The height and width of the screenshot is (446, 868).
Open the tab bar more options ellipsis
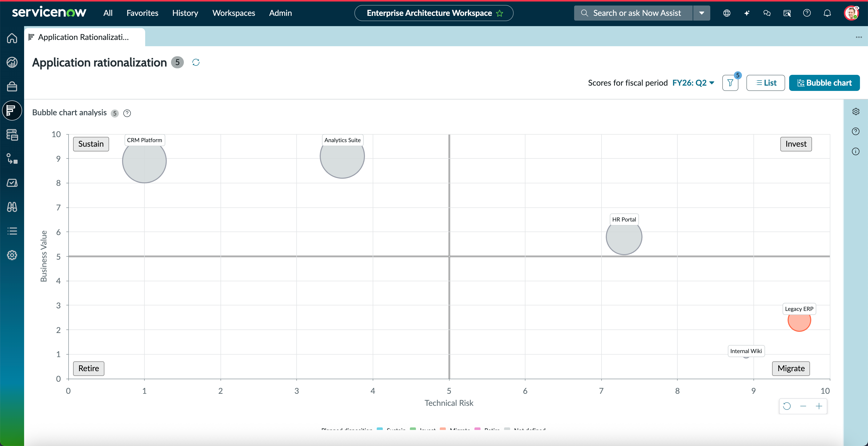coord(858,37)
